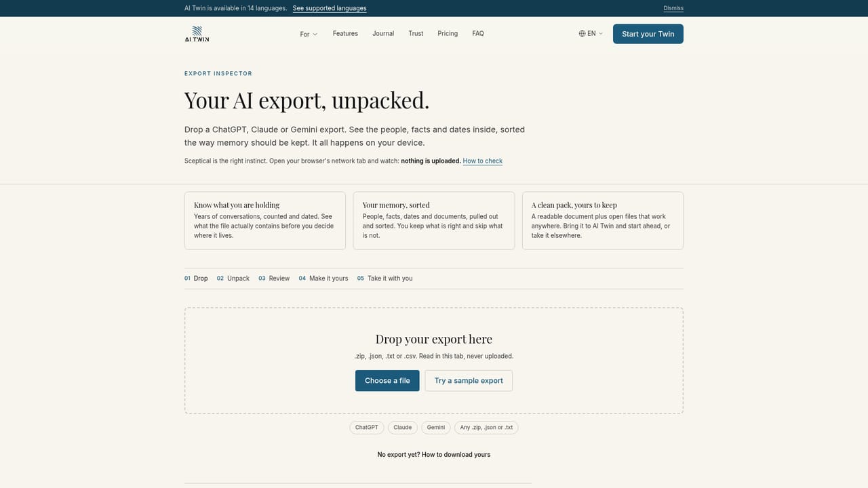Viewport: 868px width, 488px height.
Task: Click the A clean pack, yours to keep card
Action: tap(603, 221)
